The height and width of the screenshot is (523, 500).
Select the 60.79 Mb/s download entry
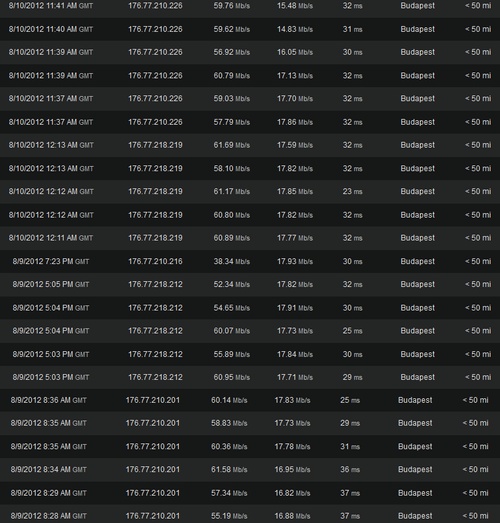[250, 76]
